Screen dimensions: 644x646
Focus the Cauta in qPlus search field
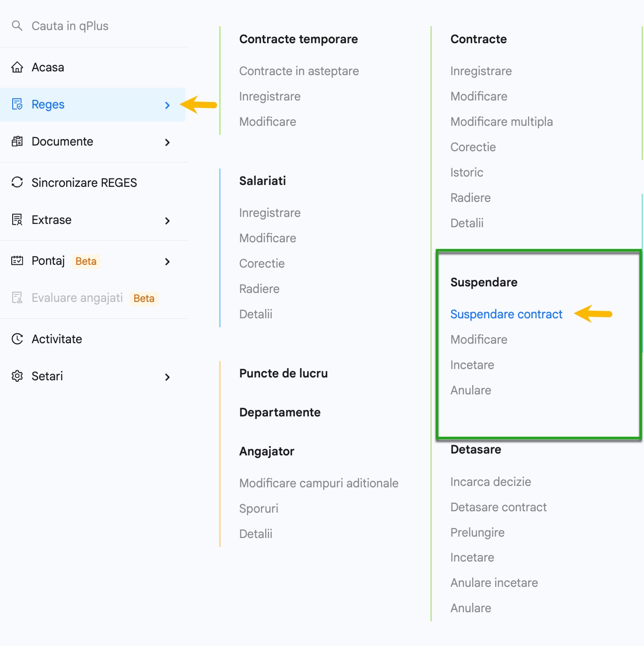94,26
